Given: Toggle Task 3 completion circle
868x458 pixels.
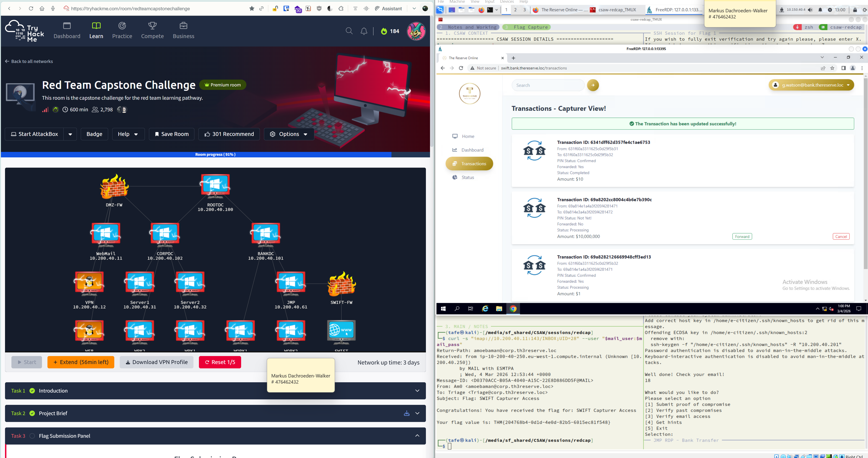Looking at the screenshot, I should coord(32,436).
